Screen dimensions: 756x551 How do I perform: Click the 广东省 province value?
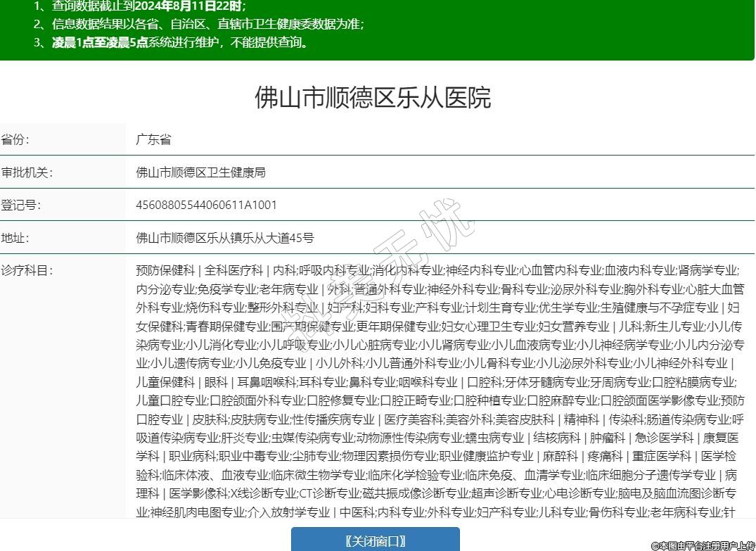pyautogui.click(x=153, y=139)
